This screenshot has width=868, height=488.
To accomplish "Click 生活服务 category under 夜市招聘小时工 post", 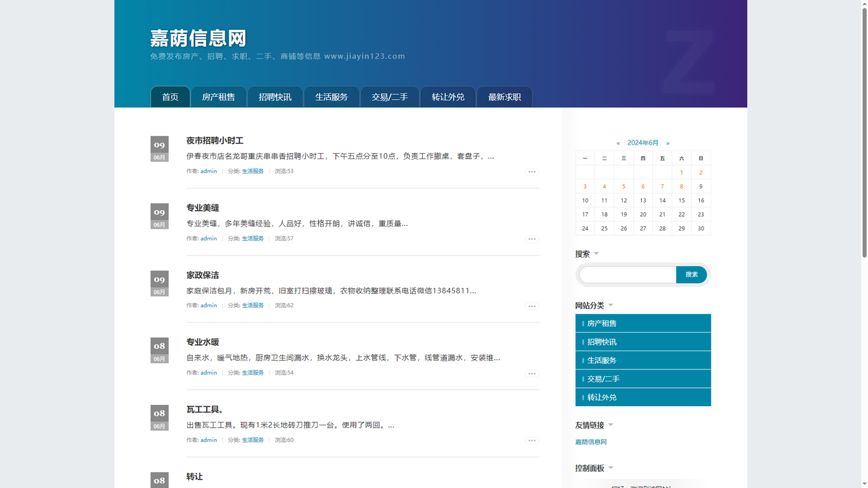I will (253, 171).
